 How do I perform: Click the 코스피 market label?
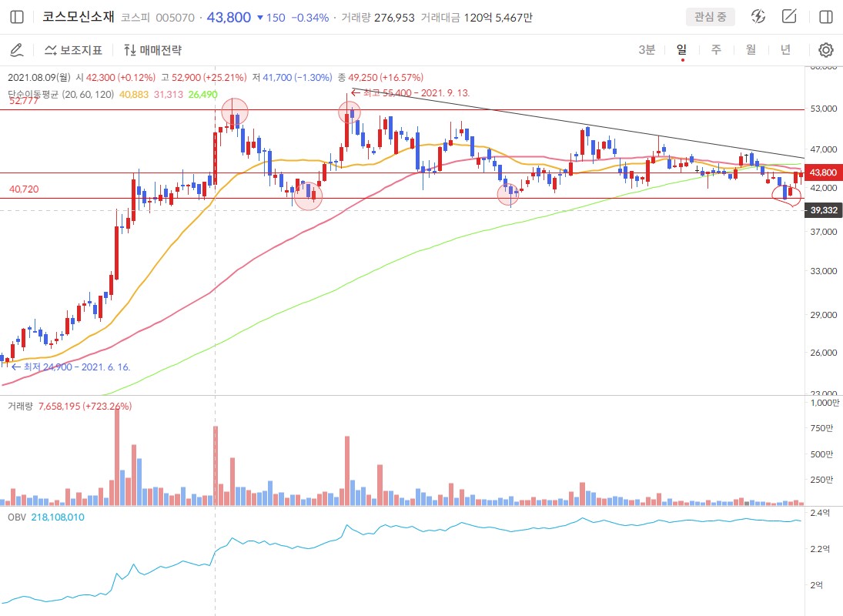(x=135, y=18)
